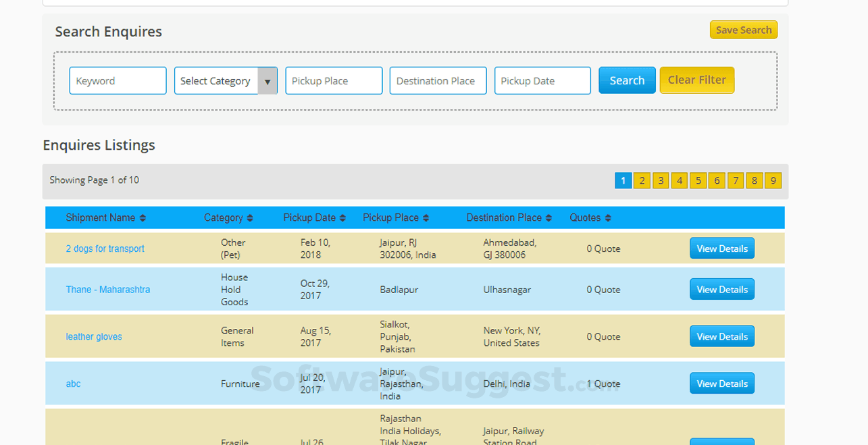The image size is (868, 445).
Task: Open the '2 dogs for transport' enquiry link
Action: (105, 248)
